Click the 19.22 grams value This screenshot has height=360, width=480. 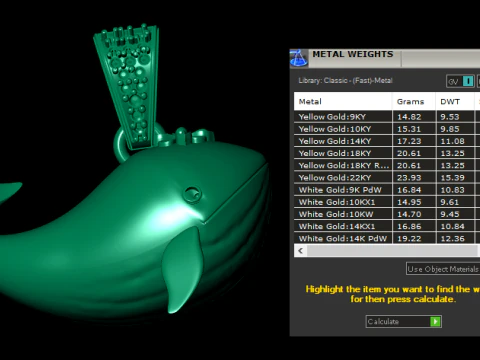point(409,239)
